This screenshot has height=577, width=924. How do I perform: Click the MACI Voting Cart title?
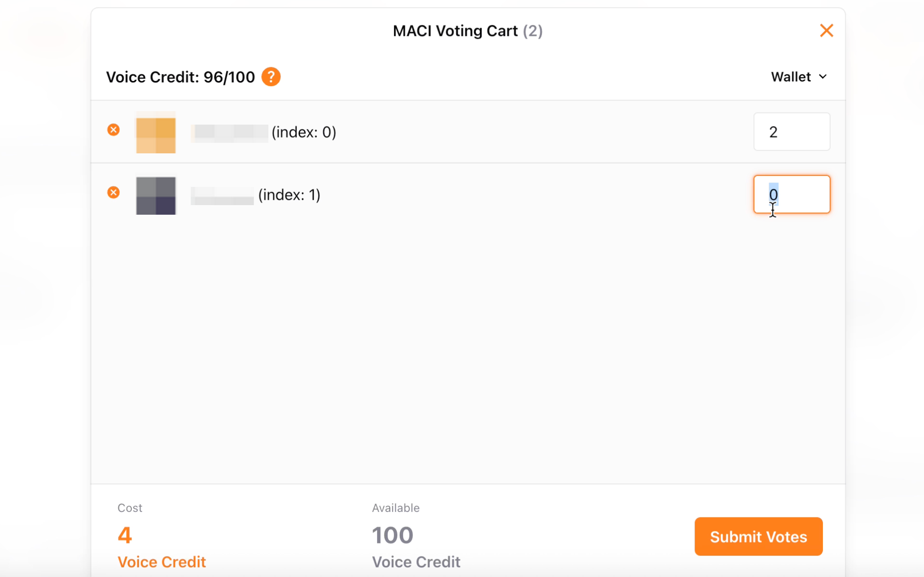point(455,31)
